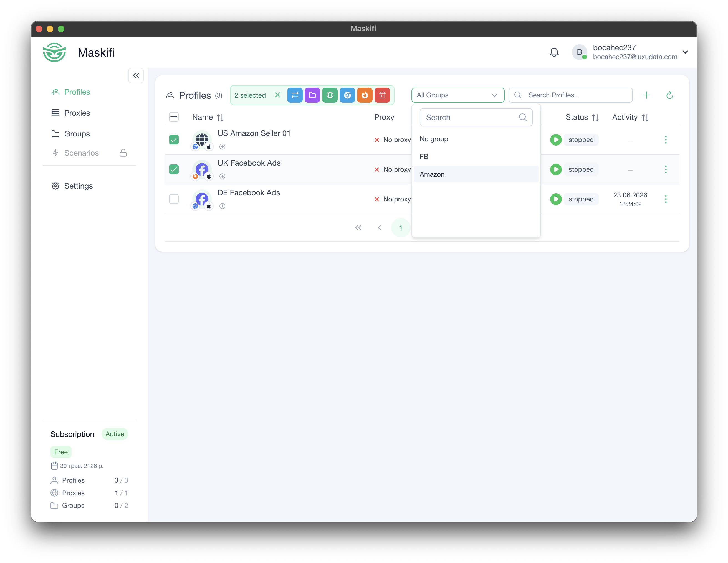Click the purple move-to-group folder icon

[312, 95]
